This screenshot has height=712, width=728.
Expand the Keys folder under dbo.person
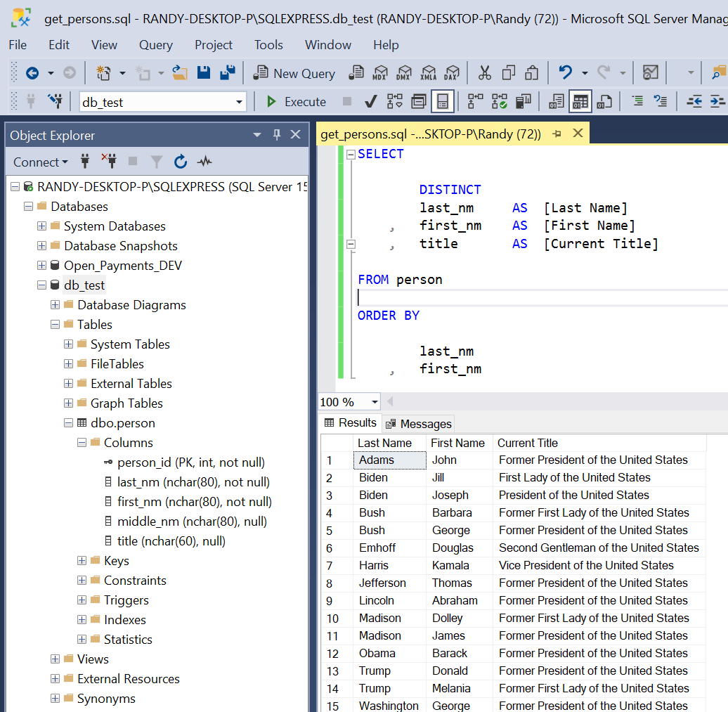82,561
